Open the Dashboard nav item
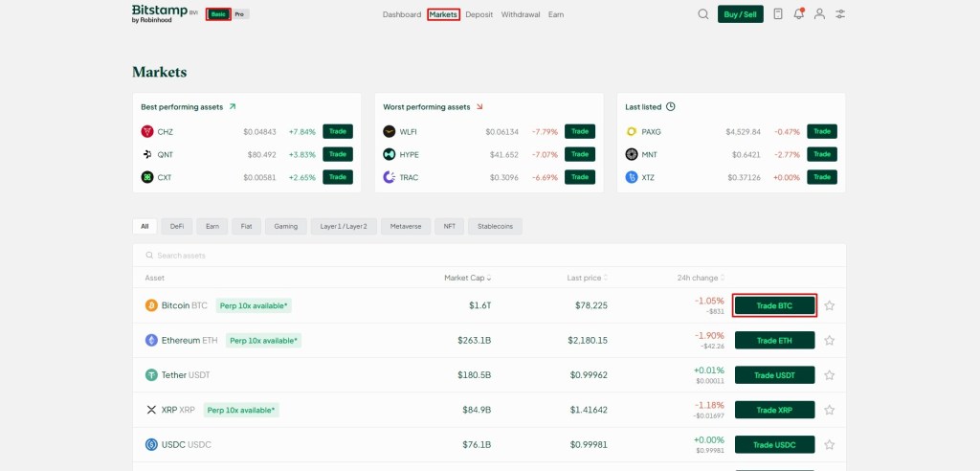Image resolution: width=980 pixels, height=471 pixels. coord(402,14)
